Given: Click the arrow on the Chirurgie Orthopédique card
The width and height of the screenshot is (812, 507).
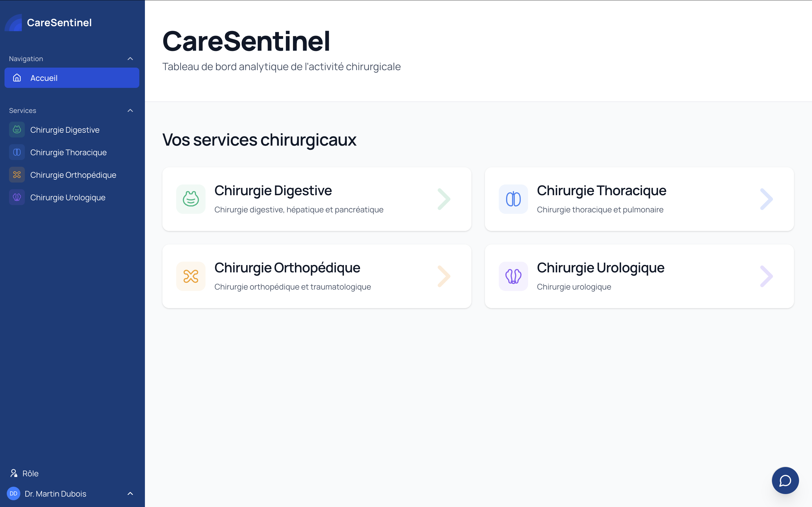Looking at the screenshot, I should pyautogui.click(x=444, y=276).
